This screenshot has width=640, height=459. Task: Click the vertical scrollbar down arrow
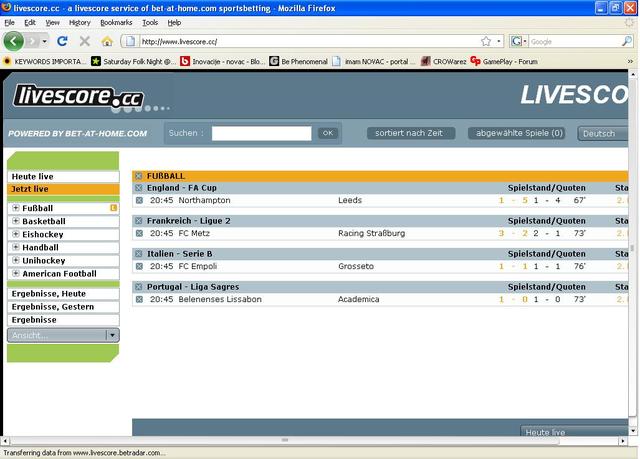click(x=633, y=431)
